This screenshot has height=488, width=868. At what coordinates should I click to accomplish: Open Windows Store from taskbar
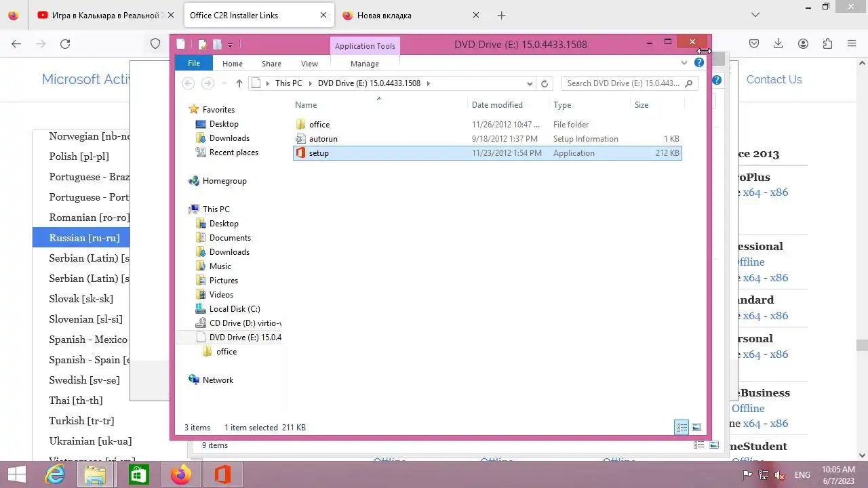(x=138, y=474)
